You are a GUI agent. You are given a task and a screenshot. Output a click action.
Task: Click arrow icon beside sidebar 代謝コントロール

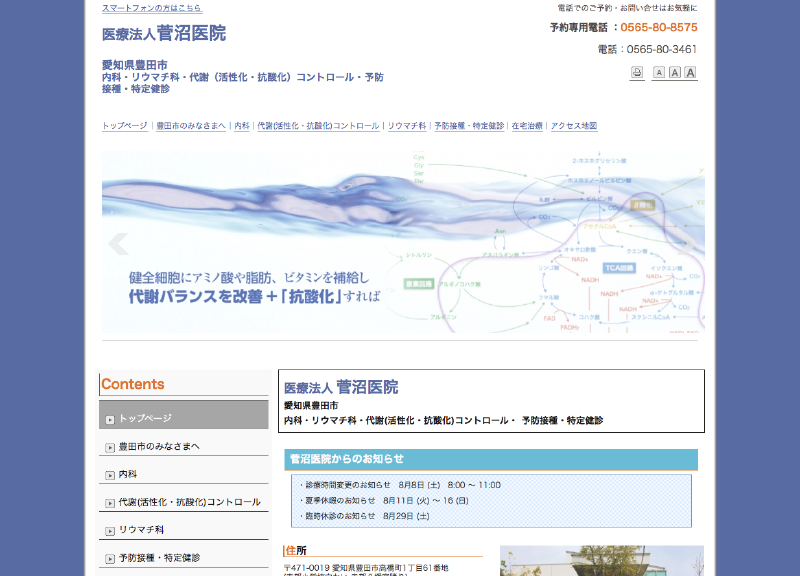110,503
